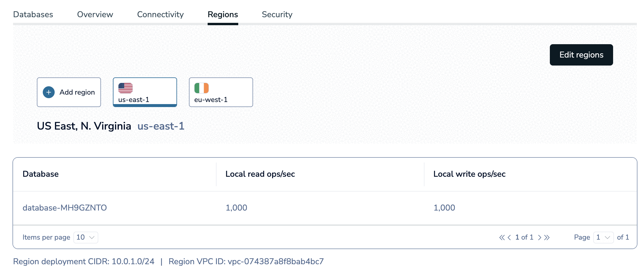
Task: Navigate to next page with right chevron
Action: coord(540,237)
